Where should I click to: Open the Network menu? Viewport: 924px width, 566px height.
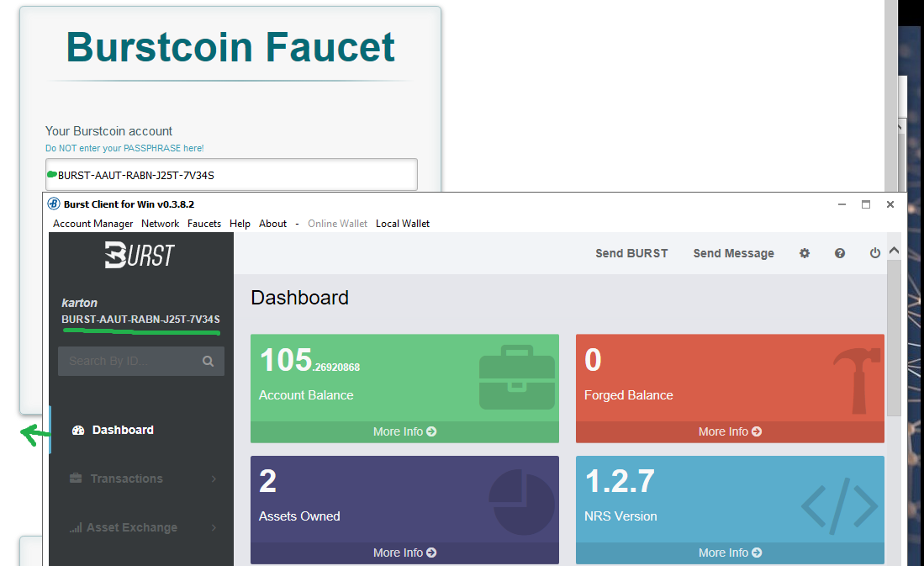[x=161, y=224]
